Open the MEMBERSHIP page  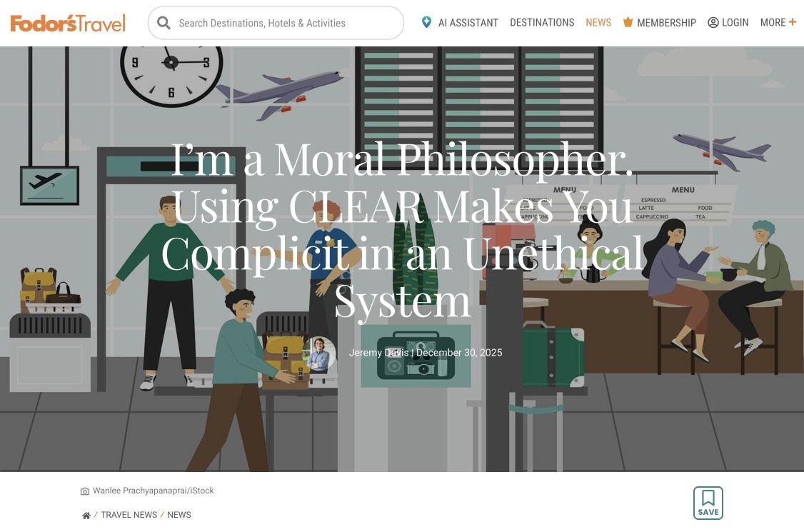tap(666, 23)
